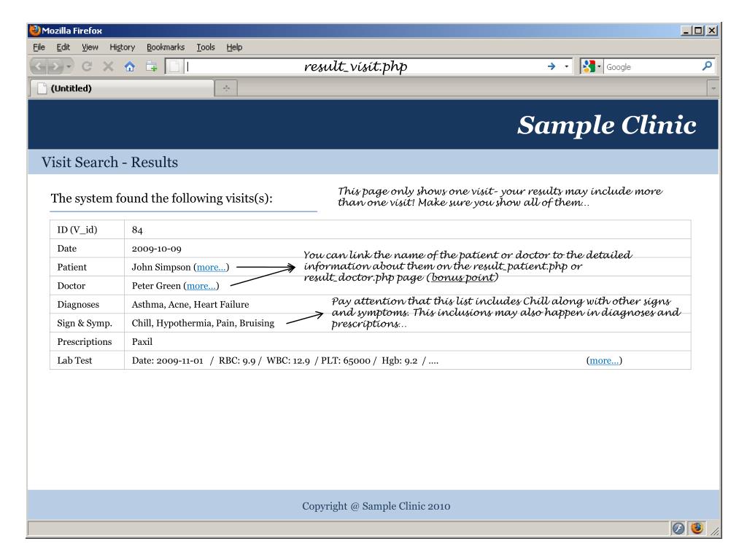Click the Firefox status bar icon
The image size is (747, 560).
[x=697, y=528]
